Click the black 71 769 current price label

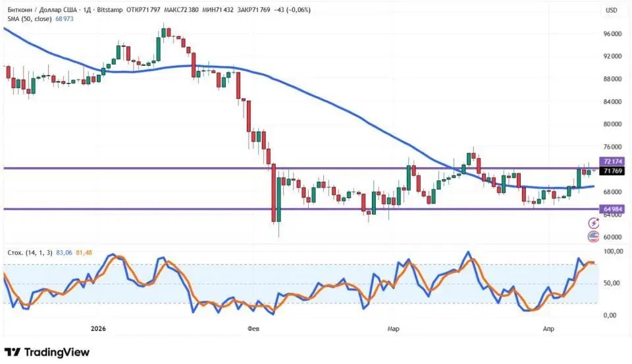(612, 171)
